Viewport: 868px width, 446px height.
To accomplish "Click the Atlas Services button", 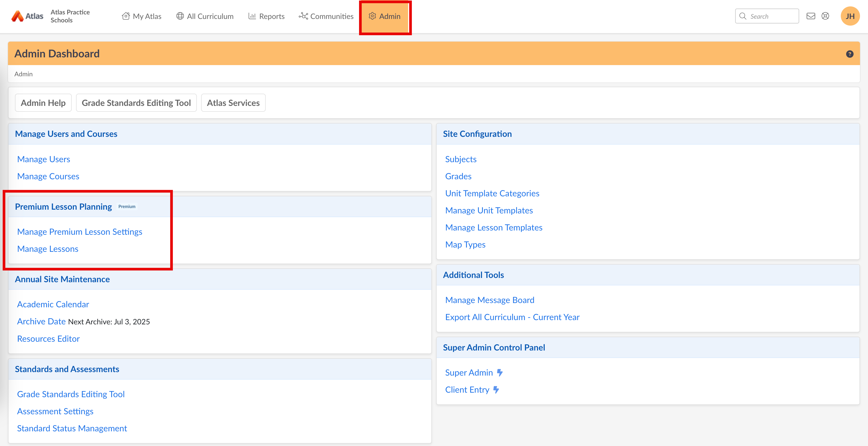I will (x=233, y=103).
